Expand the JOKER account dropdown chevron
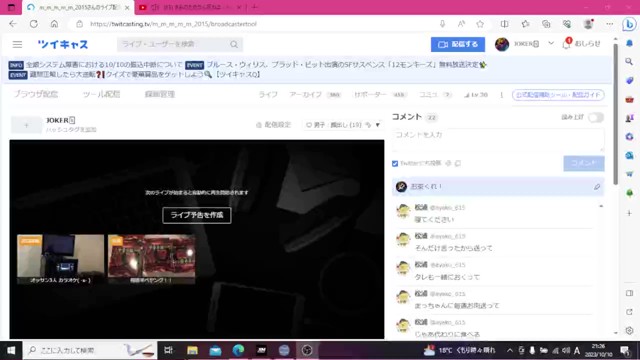The height and width of the screenshot is (360, 640). click(x=551, y=43)
